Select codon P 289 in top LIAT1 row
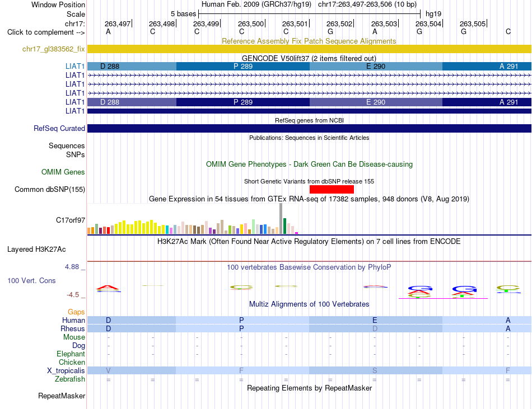Image resolution: width=532 pixels, height=409 pixels. coord(243,67)
